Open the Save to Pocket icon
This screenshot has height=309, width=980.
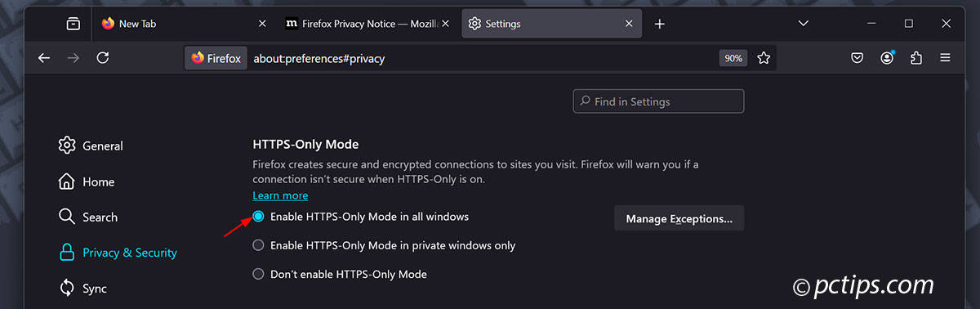(x=857, y=58)
